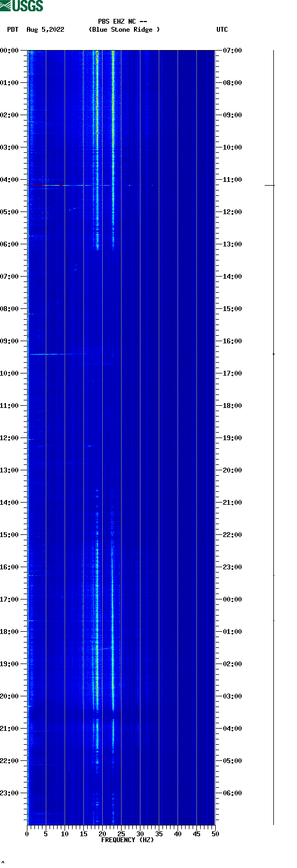Image resolution: width=297 pixels, height=868 pixels.
Task: Click the 04:00 PDT time label
Action: [x=10, y=180]
